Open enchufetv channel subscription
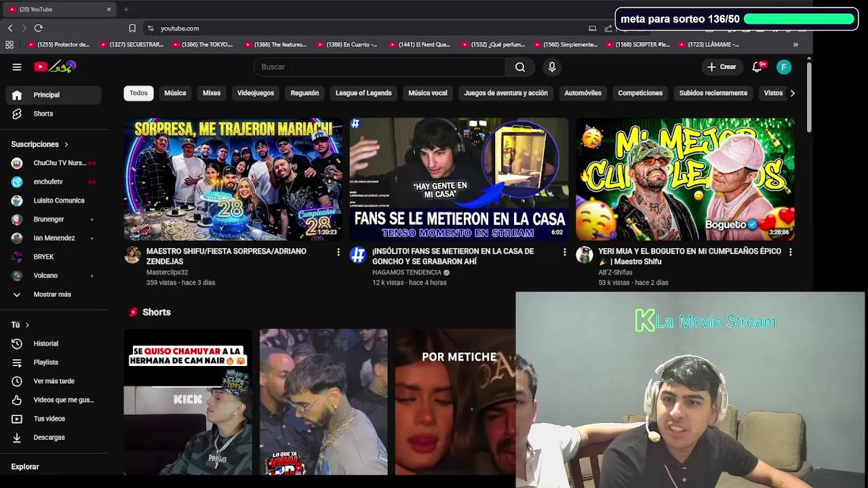 click(x=54, y=182)
